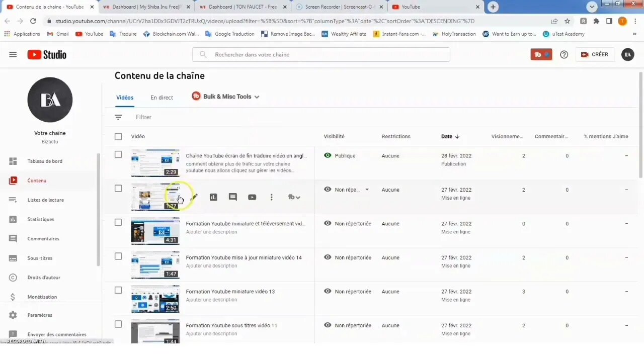Select the hovered 1:27 video checkbox
Viewport: 644px width, 362px height.
click(x=118, y=189)
